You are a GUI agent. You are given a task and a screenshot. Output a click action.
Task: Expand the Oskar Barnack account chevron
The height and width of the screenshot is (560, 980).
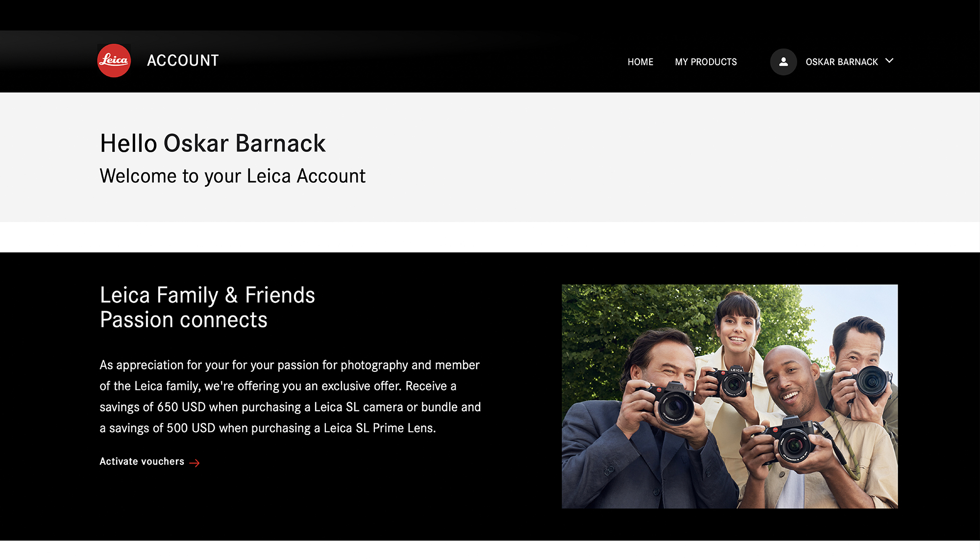[889, 61]
